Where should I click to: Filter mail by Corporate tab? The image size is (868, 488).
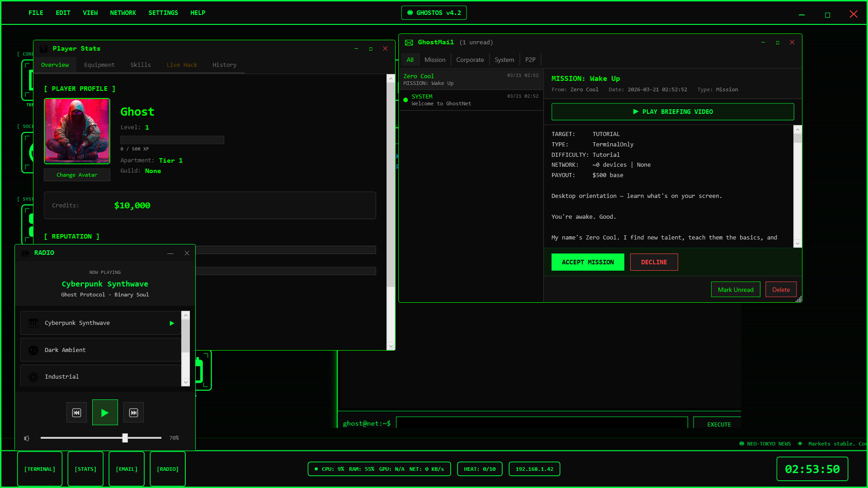coord(470,60)
